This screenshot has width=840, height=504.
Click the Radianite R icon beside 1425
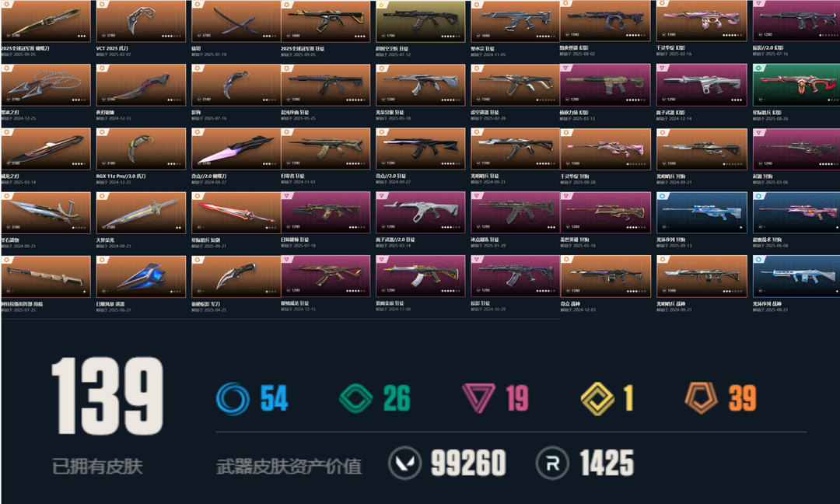[552, 463]
